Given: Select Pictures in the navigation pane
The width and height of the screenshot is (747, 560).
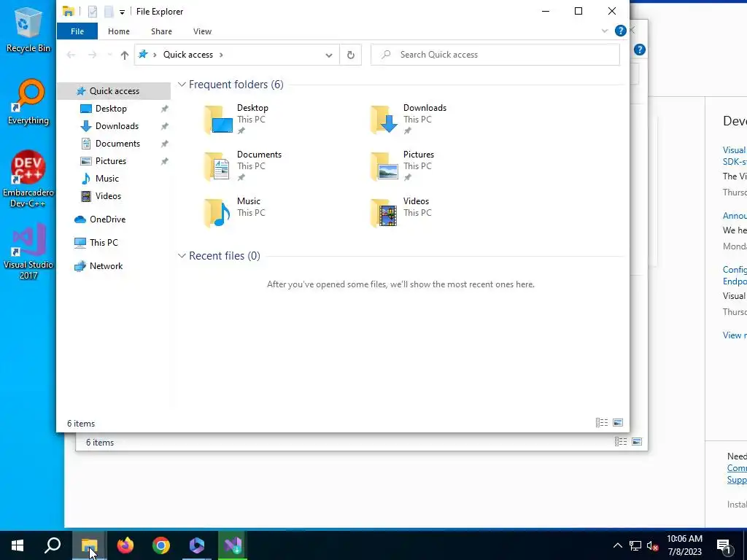Looking at the screenshot, I should click(x=114, y=161).
